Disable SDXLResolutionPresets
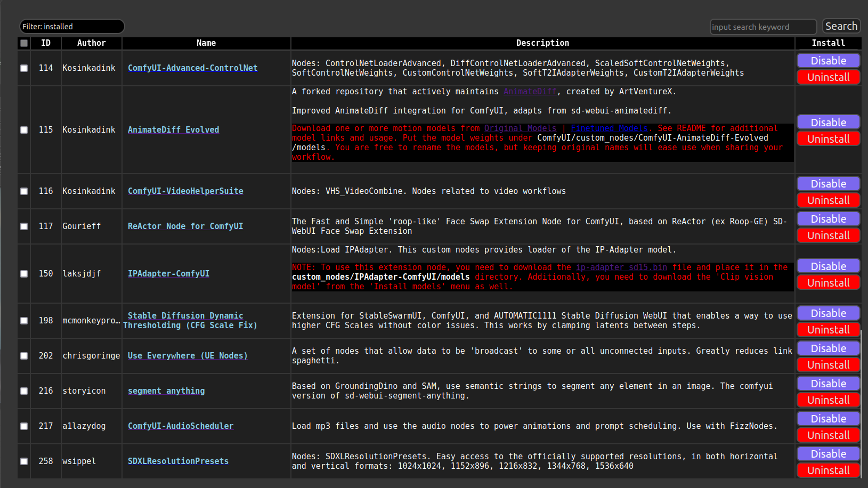The height and width of the screenshot is (488, 868). [829, 454]
